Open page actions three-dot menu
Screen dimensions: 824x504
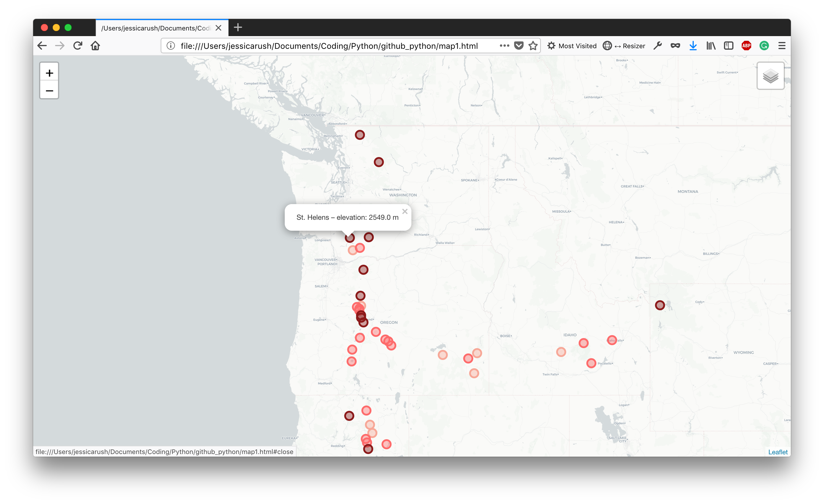coord(504,46)
